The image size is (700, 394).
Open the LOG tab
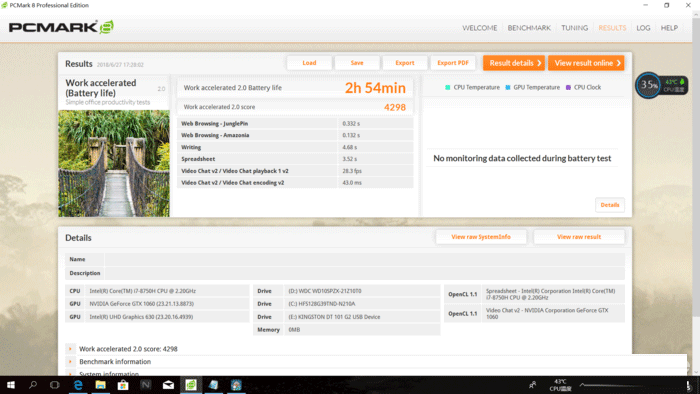point(643,28)
